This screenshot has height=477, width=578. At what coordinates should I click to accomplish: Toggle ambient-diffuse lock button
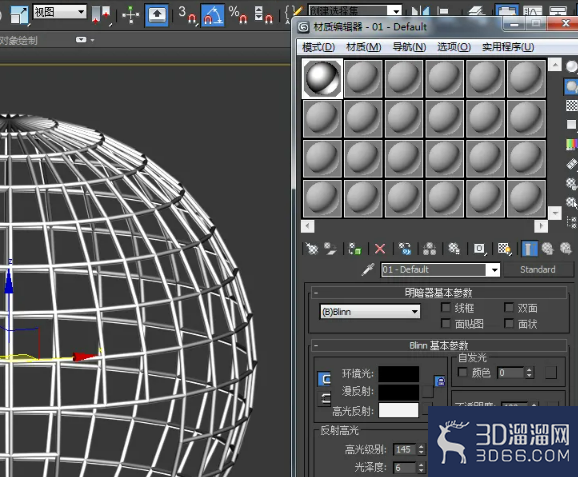(x=439, y=381)
